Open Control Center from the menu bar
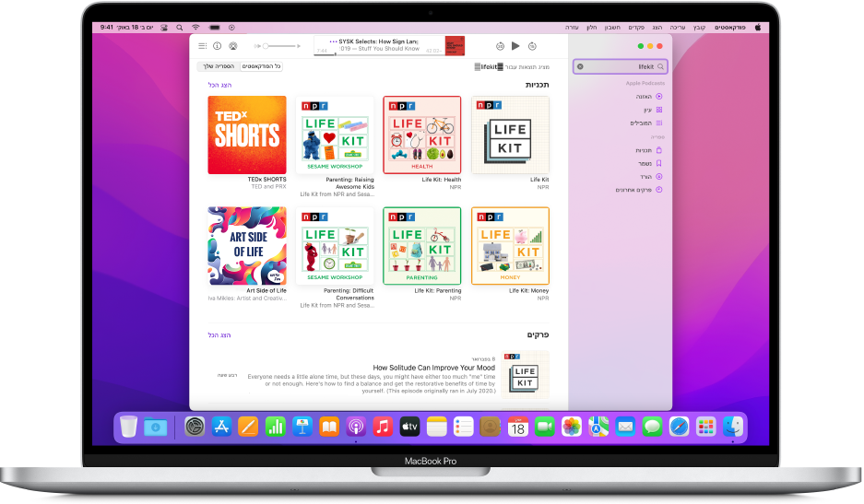864x504 pixels. (x=164, y=27)
